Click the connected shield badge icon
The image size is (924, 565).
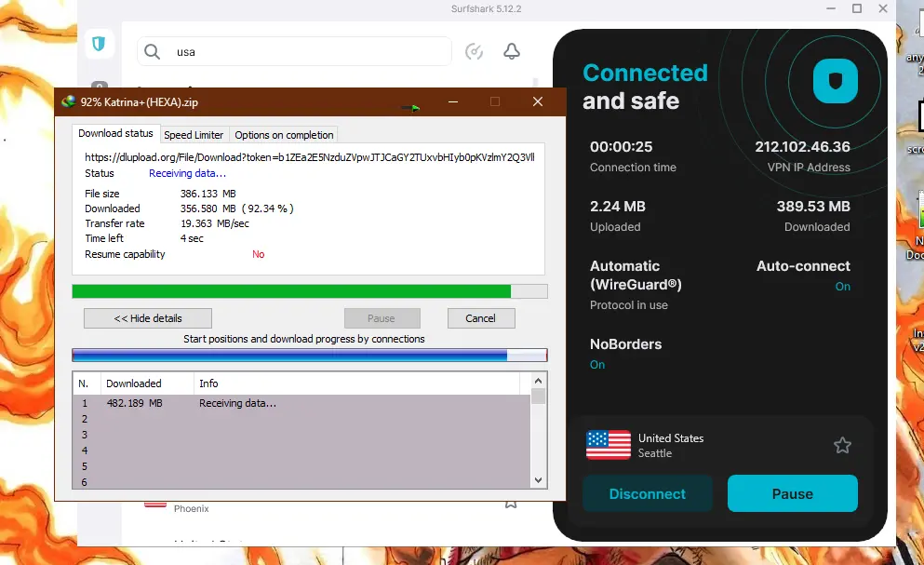pyautogui.click(x=835, y=81)
